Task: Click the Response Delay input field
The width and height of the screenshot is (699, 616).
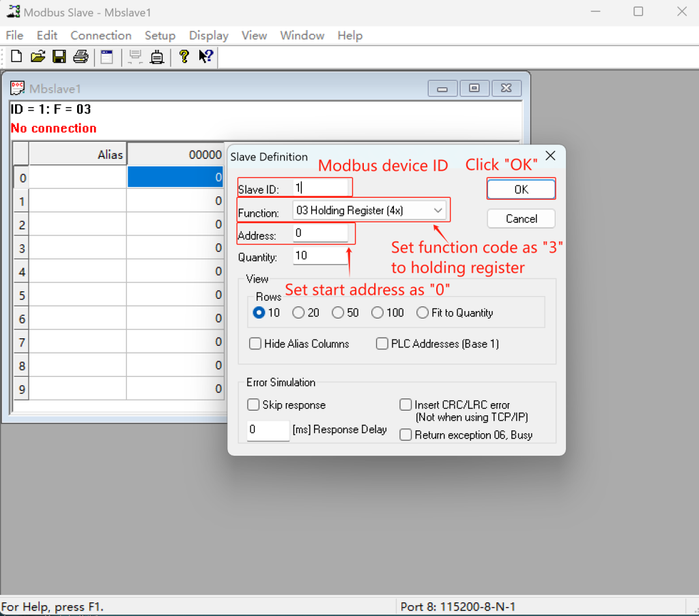Action: click(268, 430)
